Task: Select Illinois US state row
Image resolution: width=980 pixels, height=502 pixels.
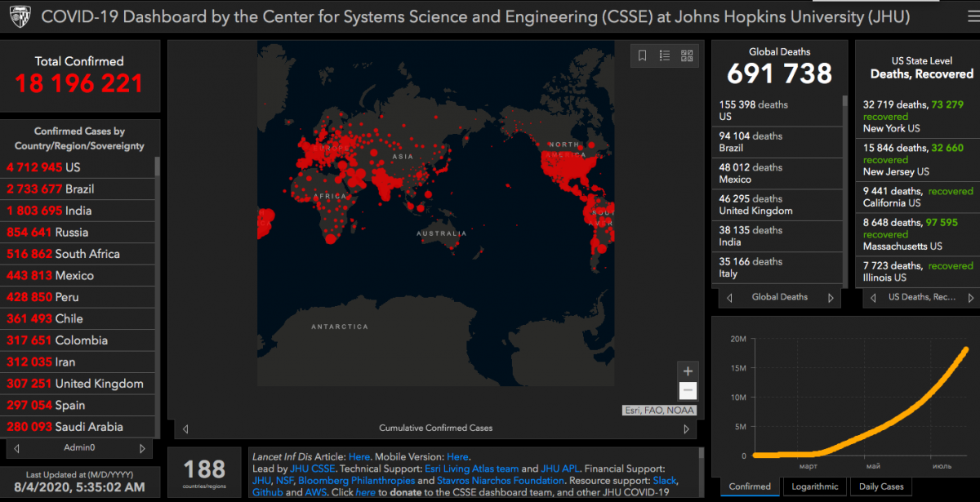Action: pos(919,271)
